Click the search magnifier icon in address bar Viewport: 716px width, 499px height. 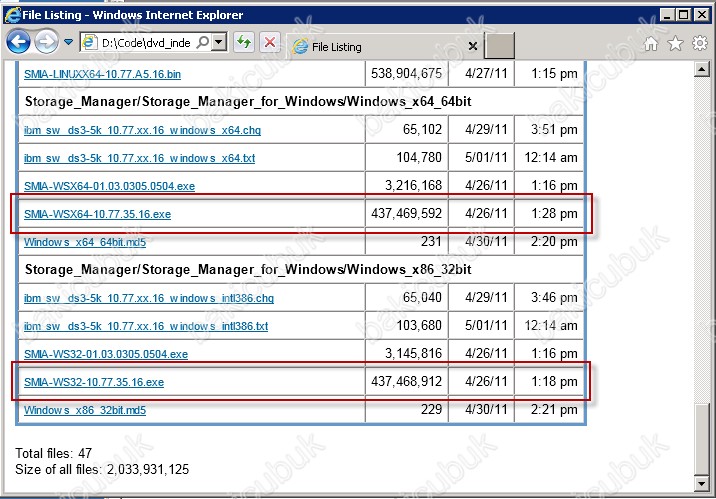click(202, 42)
